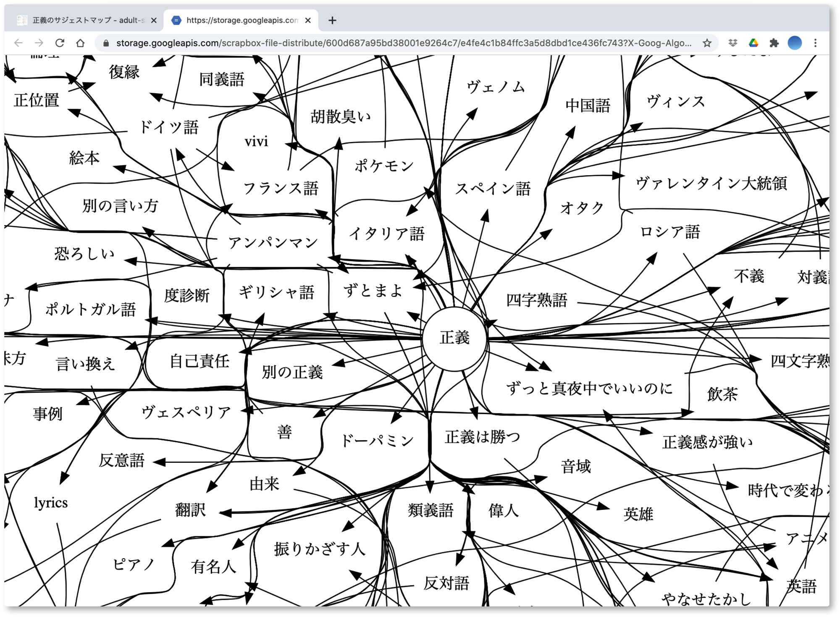Screen dimensions: 840x617
Task: Open the Google Drive extension icon
Action: point(753,43)
